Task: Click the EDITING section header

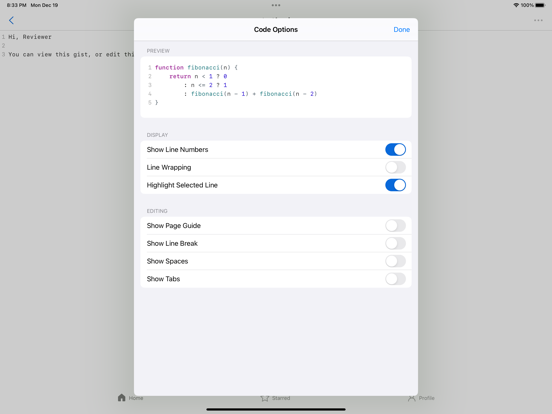Action: (x=157, y=211)
